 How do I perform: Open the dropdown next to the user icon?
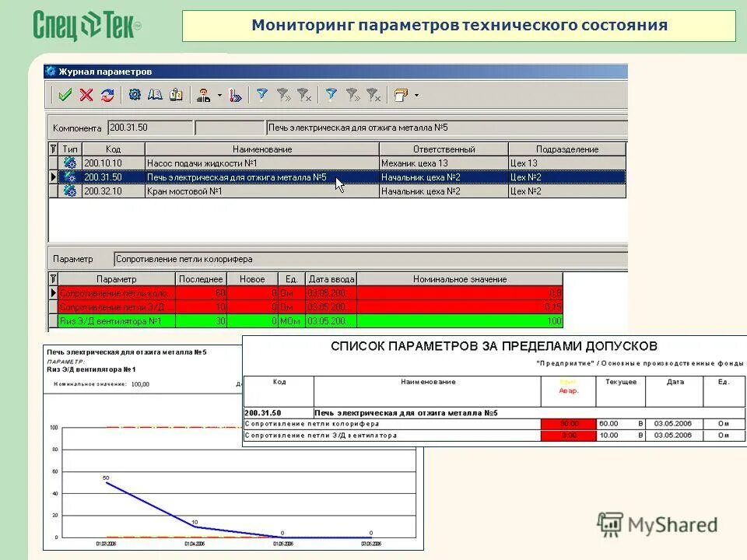pos(219,94)
